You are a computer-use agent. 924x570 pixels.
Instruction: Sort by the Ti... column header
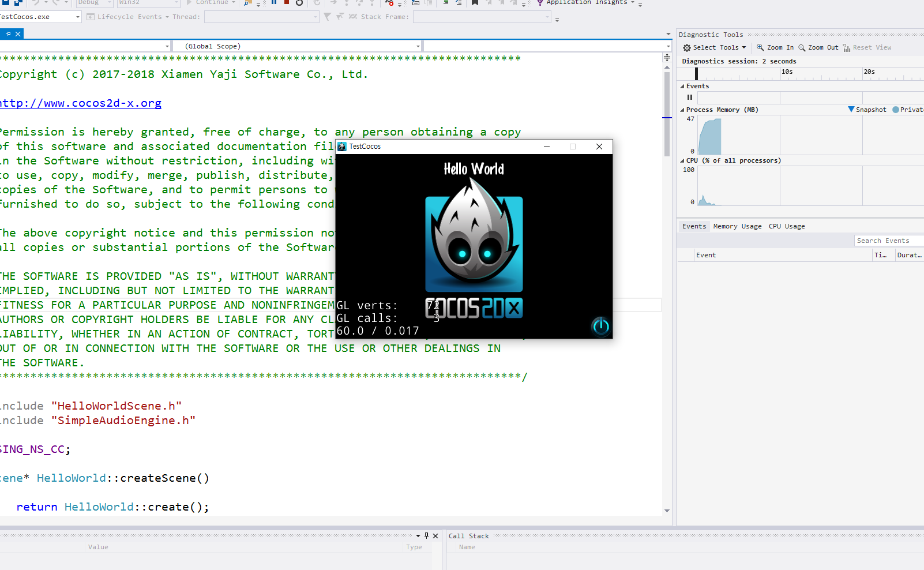click(x=884, y=255)
